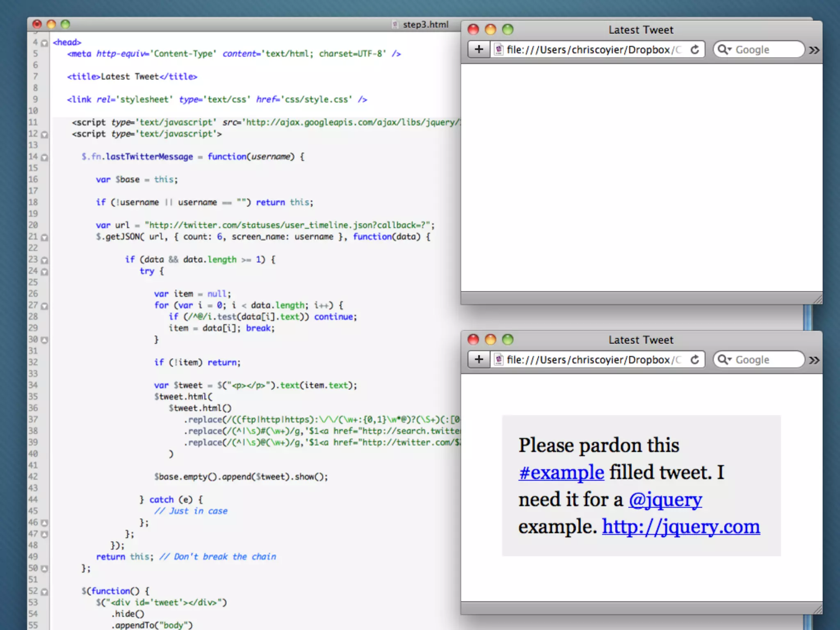Follow the #example hashtag link

pos(561,472)
